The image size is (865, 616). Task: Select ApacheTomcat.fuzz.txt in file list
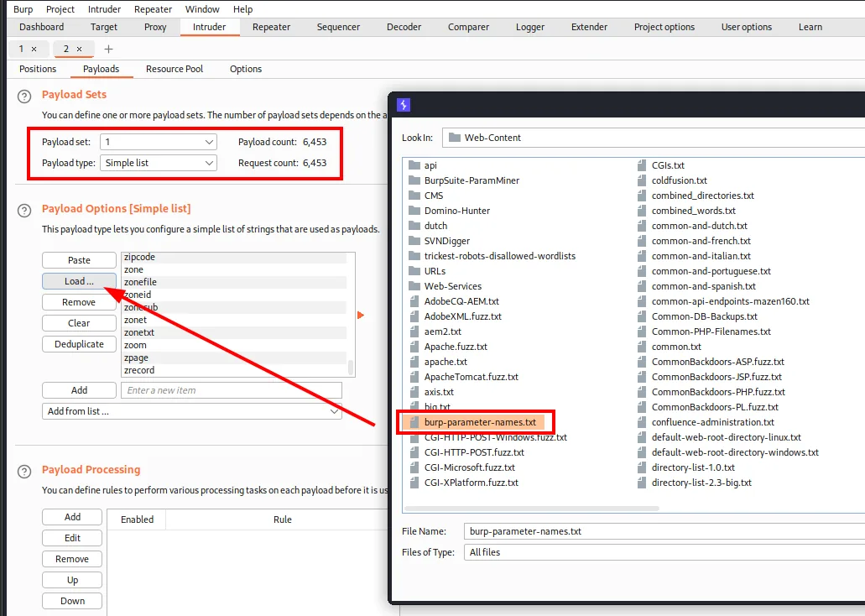tap(472, 377)
